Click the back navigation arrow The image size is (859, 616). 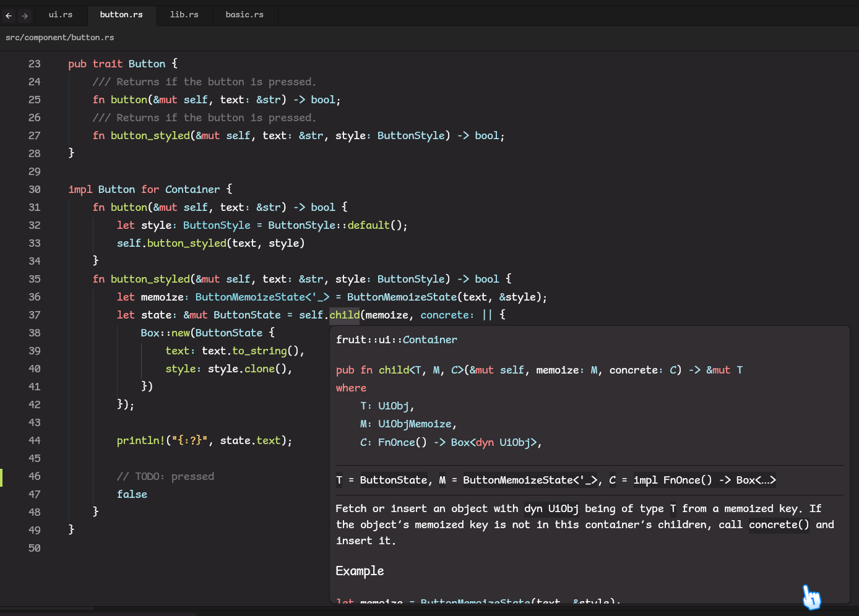pyautogui.click(x=9, y=15)
